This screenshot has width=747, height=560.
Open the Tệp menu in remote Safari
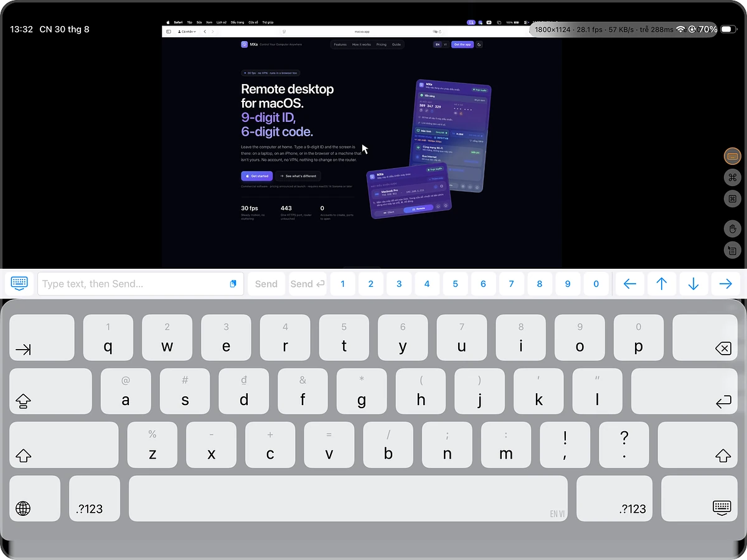pos(190,22)
